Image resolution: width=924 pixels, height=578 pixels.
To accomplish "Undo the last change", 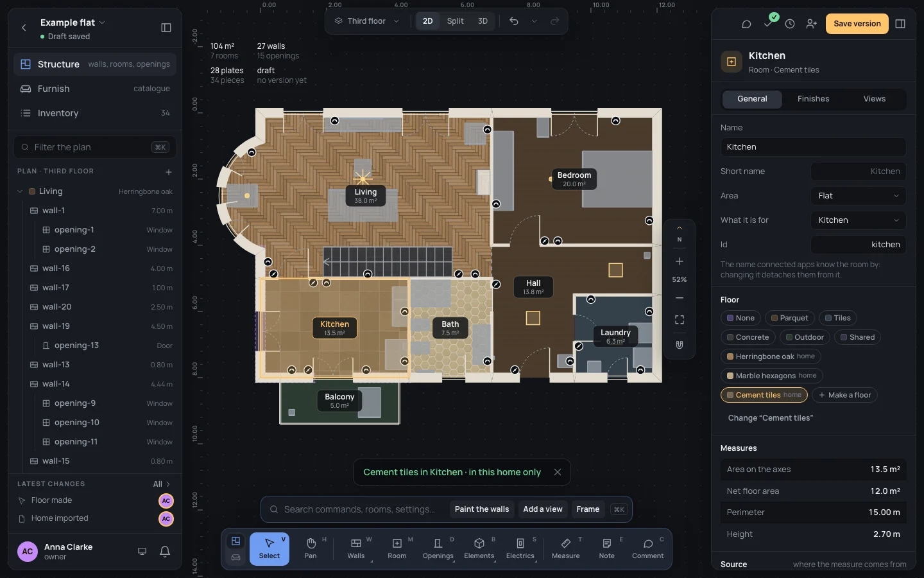I will click(x=514, y=21).
